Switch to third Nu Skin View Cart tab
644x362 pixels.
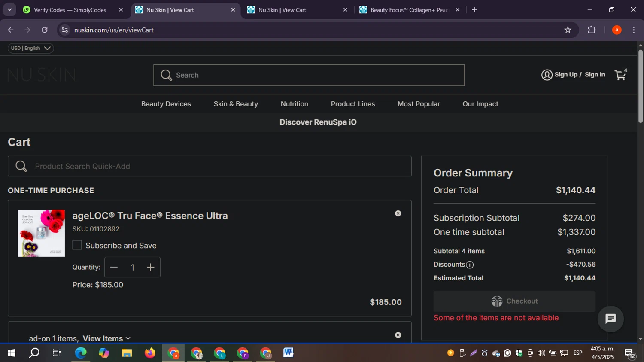coord(298,10)
